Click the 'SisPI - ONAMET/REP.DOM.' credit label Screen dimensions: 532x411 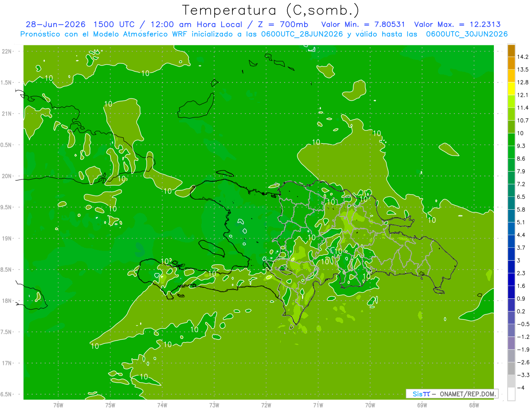click(453, 394)
